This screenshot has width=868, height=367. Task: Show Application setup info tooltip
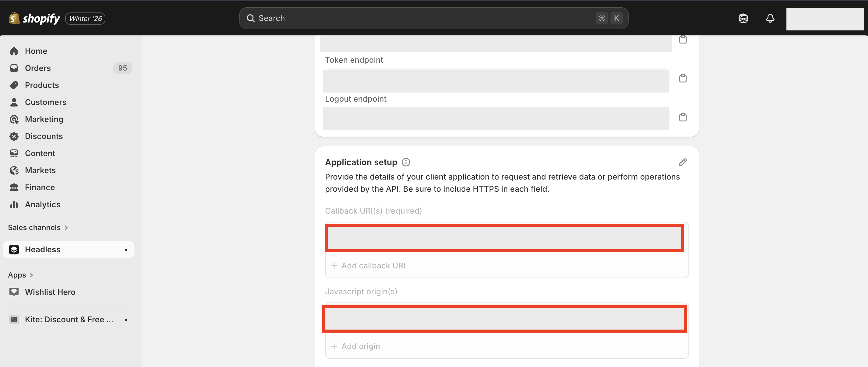(406, 163)
